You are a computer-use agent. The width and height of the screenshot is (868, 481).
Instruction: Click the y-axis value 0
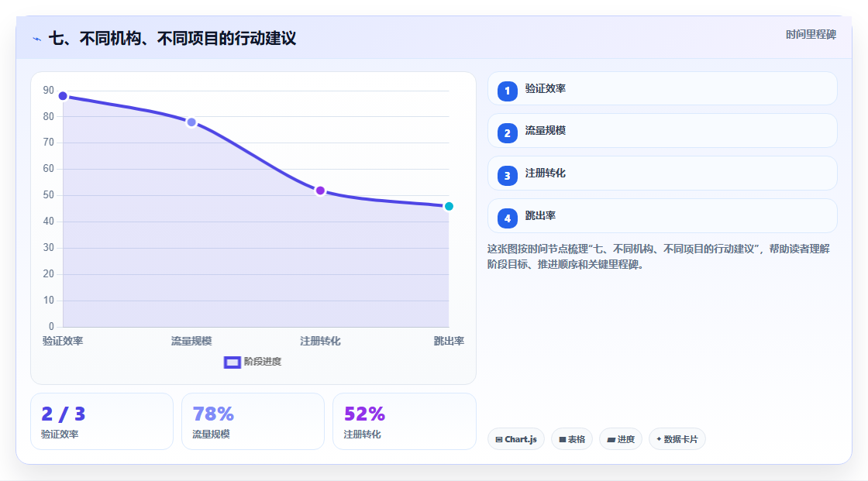click(x=51, y=327)
